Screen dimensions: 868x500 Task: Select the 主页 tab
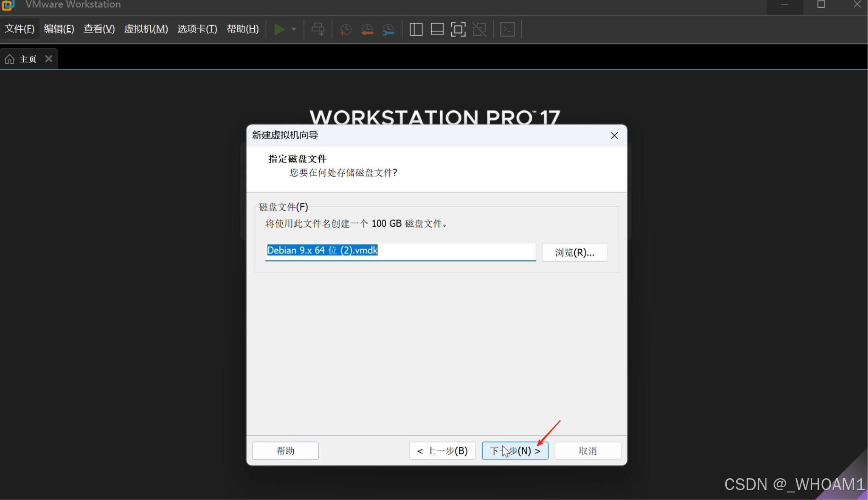[28, 59]
